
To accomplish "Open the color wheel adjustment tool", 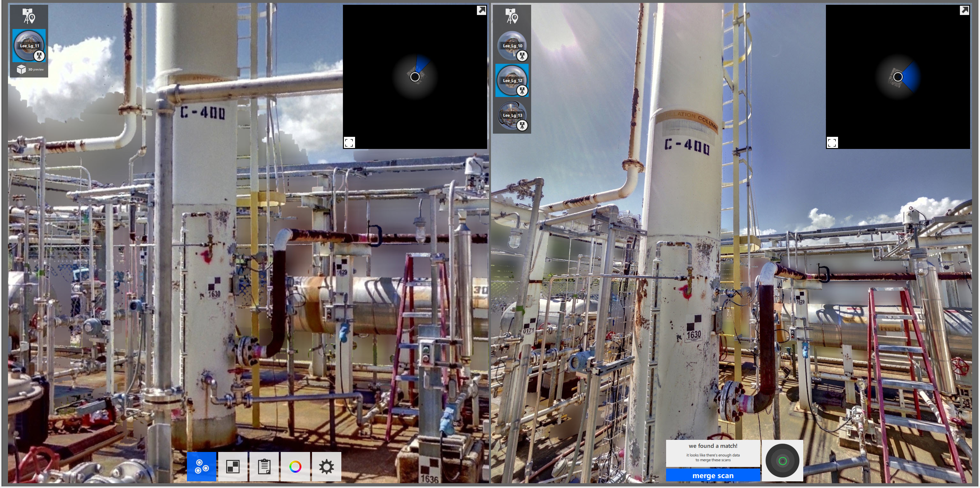I will click(294, 467).
